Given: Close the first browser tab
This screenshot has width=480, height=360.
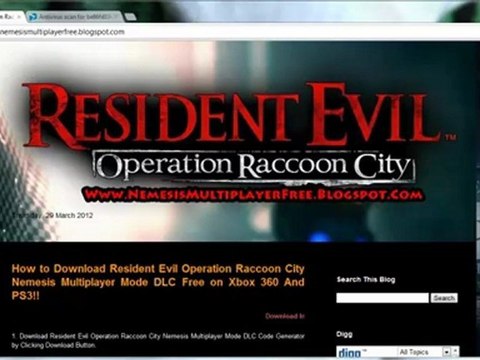Looking at the screenshot, I should pyautogui.click(x=19, y=17).
